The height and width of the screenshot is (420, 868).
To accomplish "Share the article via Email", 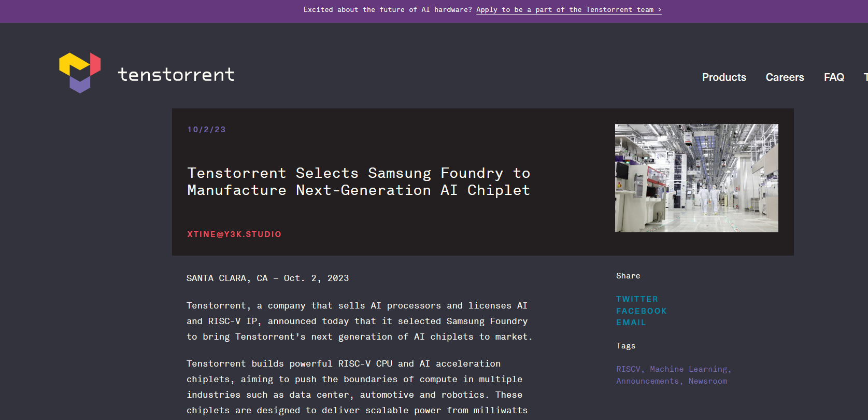I will (x=631, y=323).
